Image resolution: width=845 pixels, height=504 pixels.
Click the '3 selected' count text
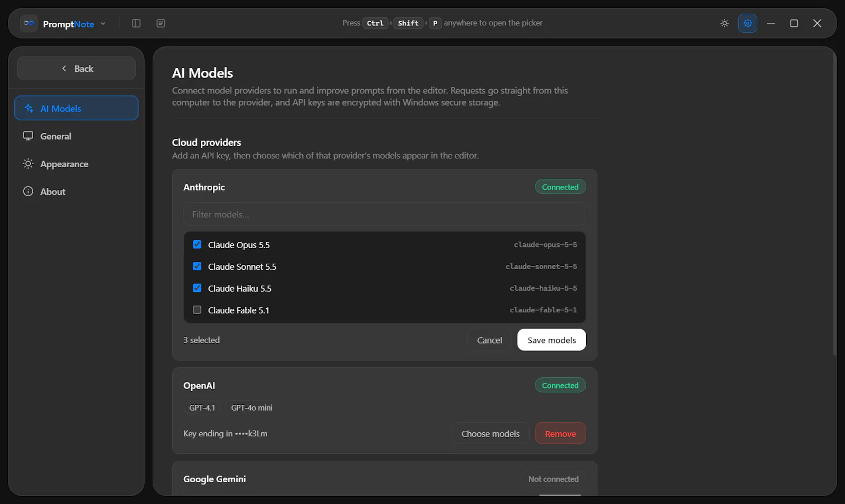click(x=202, y=340)
